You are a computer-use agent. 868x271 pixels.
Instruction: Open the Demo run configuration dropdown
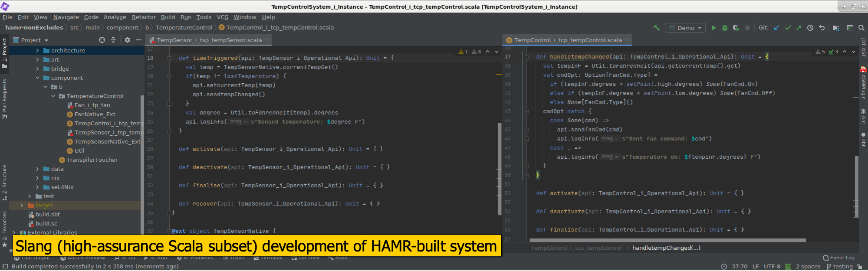(685, 28)
